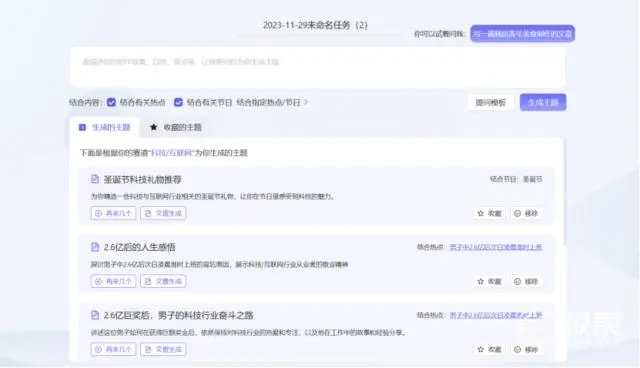Open the 2.6亿后的人生感悟 topic title
The width and height of the screenshot is (640, 368).
tap(140, 247)
